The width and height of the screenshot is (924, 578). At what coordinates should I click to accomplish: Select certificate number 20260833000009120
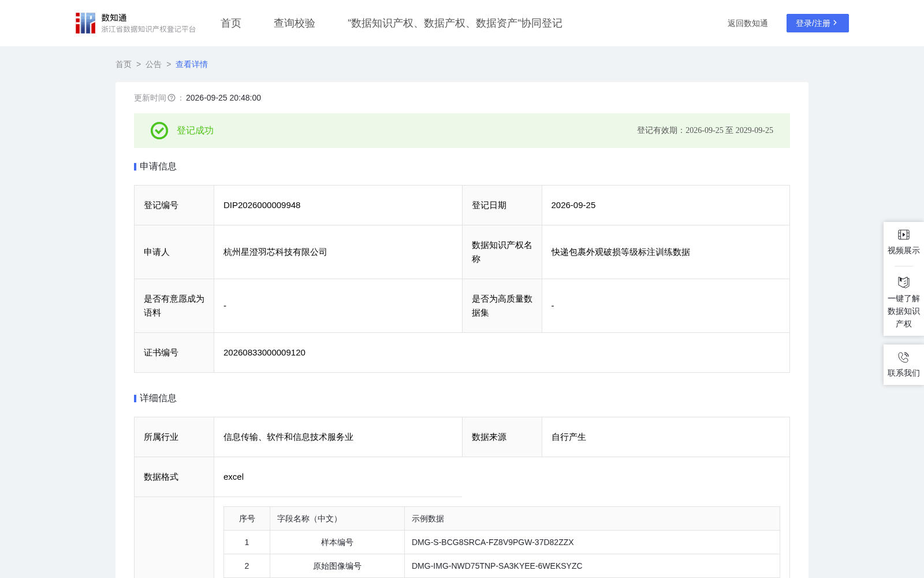point(264,353)
